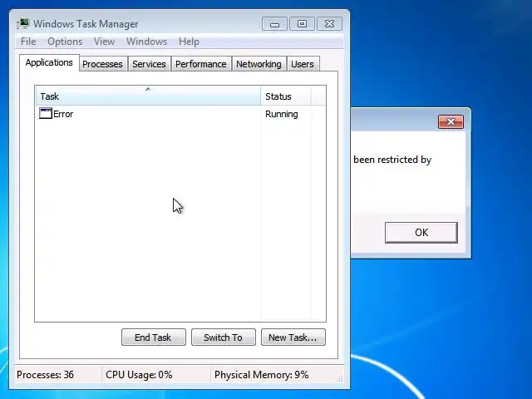The width and height of the screenshot is (532, 399).
Task: Switch to the Processes tab
Action: click(102, 64)
